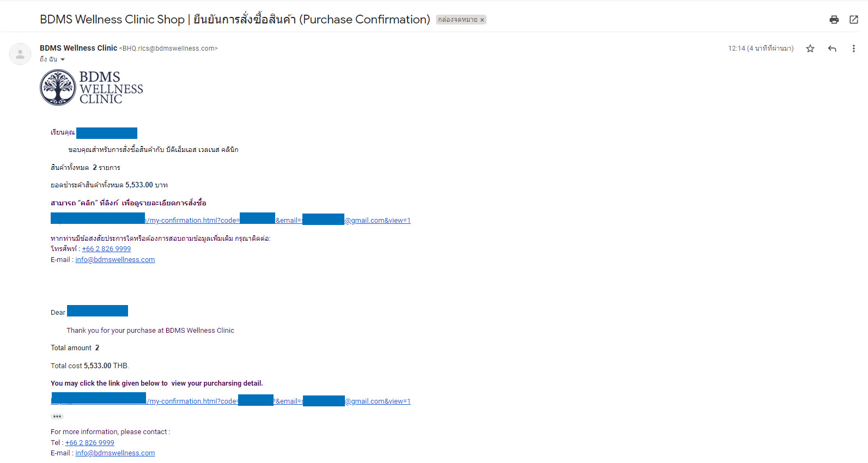Show trimmed content via three-dot ellipsis
868x463 pixels.
[57, 416]
